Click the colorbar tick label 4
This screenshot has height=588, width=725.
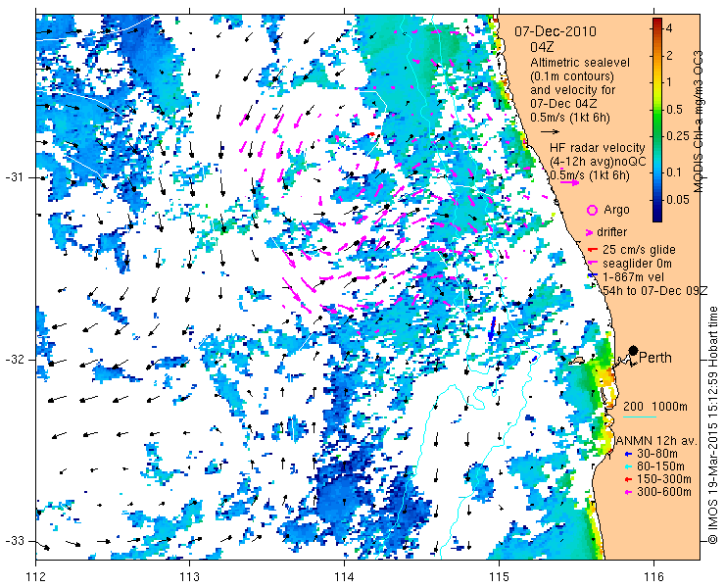coord(668,28)
